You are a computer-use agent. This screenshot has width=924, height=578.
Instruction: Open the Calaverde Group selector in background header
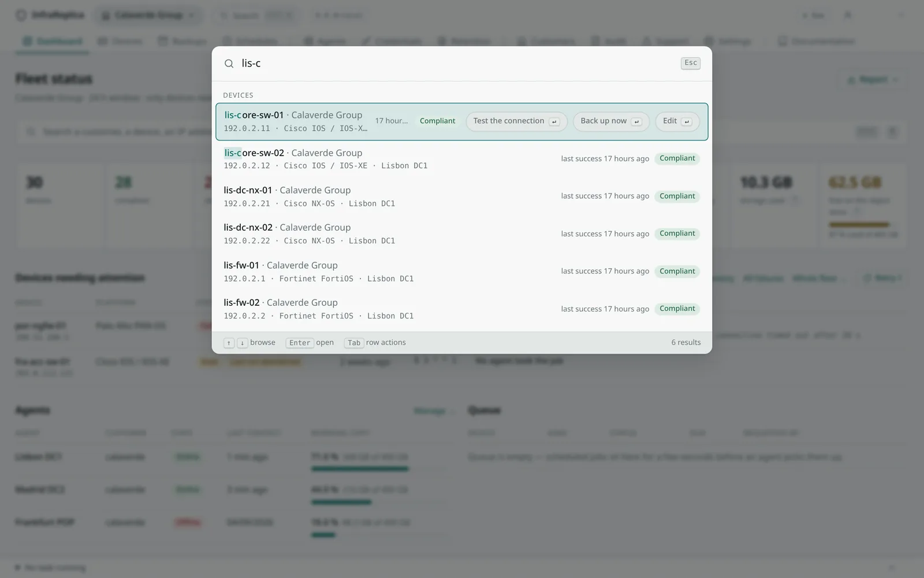[x=149, y=16]
